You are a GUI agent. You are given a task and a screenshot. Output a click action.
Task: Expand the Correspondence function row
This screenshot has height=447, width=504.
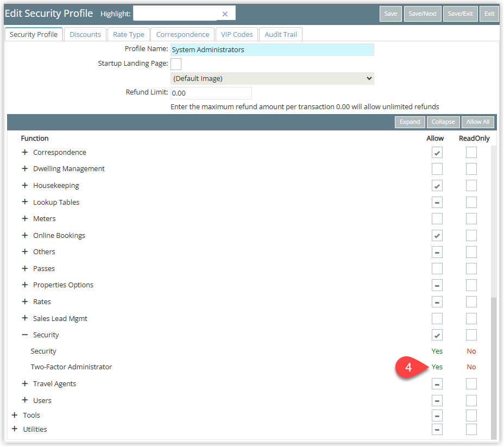click(25, 152)
